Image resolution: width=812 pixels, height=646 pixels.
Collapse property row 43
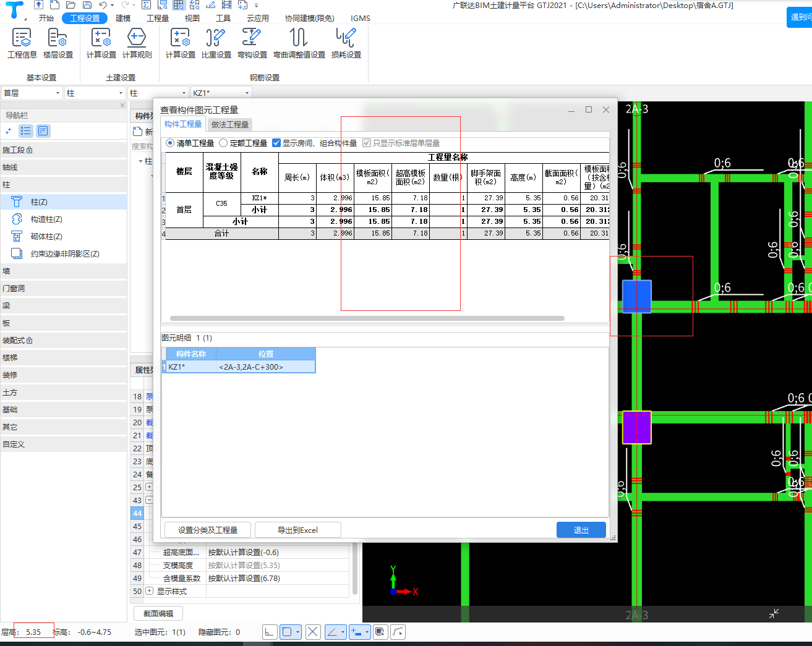pos(149,500)
